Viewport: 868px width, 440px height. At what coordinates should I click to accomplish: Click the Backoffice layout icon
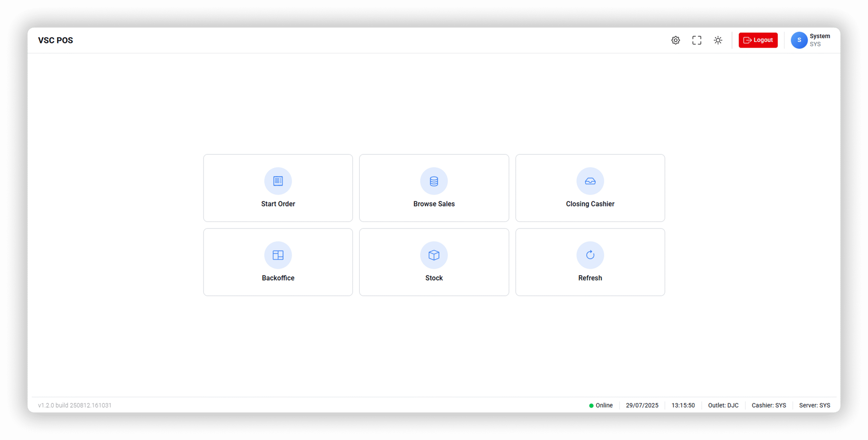pos(278,255)
